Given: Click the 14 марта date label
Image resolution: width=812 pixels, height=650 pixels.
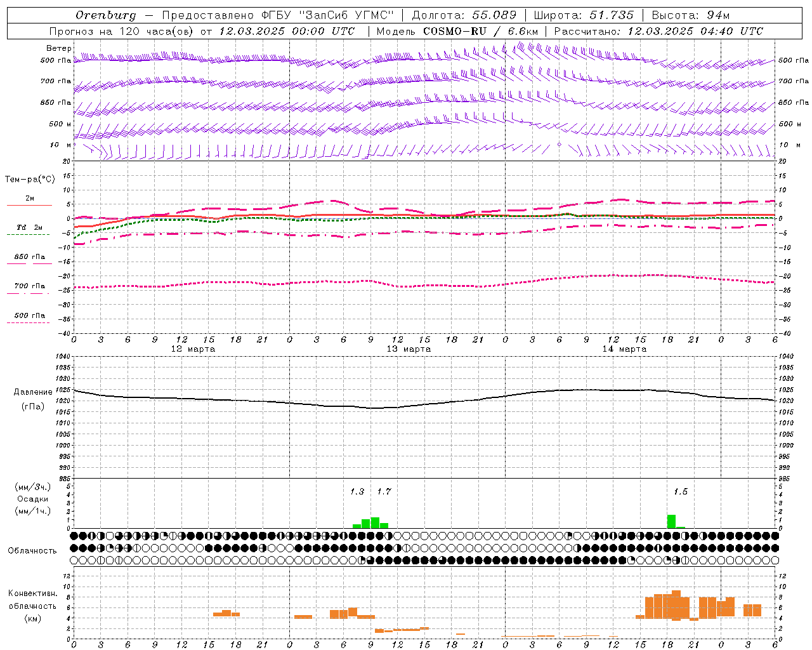Looking at the screenshot, I should tap(624, 349).
